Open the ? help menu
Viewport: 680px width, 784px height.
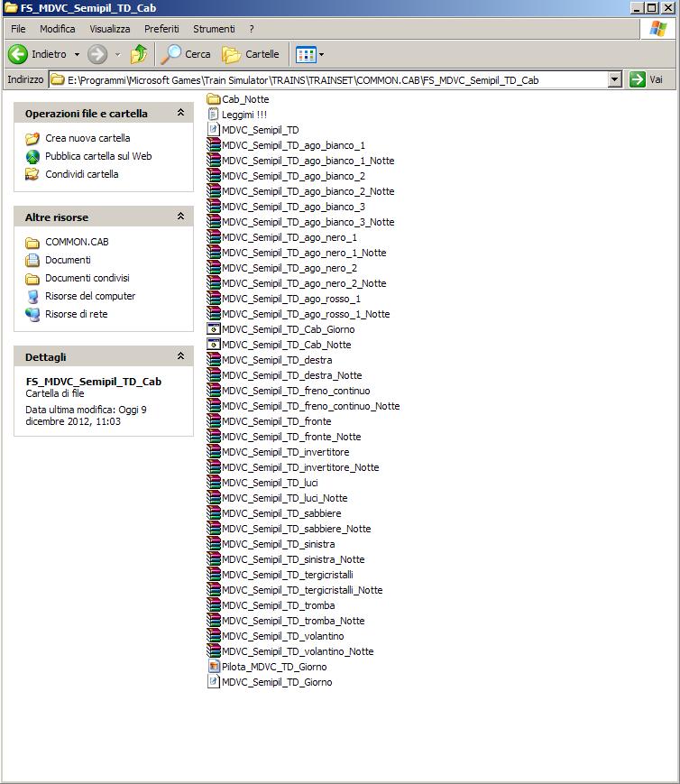pyautogui.click(x=252, y=29)
